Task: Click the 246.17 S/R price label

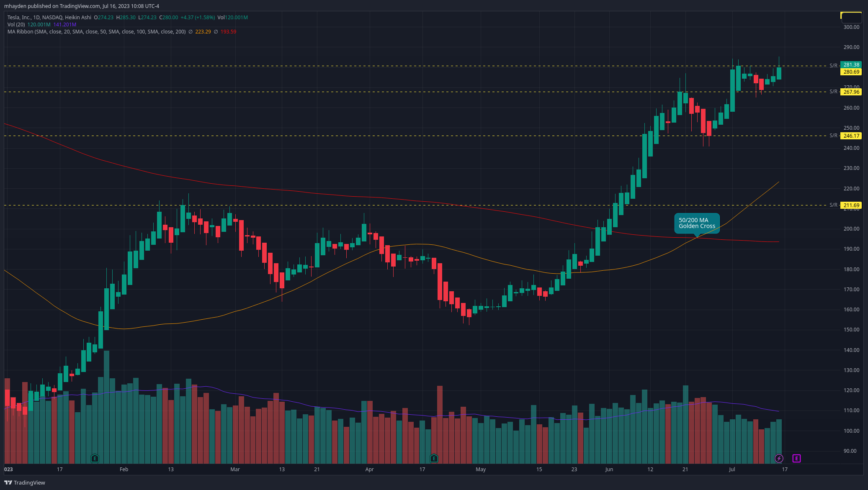Action: [x=851, y=136]
